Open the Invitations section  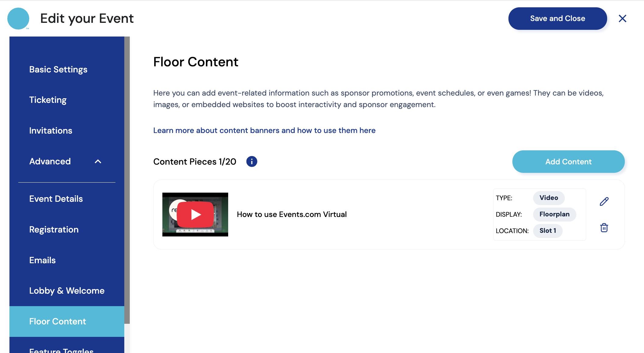51,131
